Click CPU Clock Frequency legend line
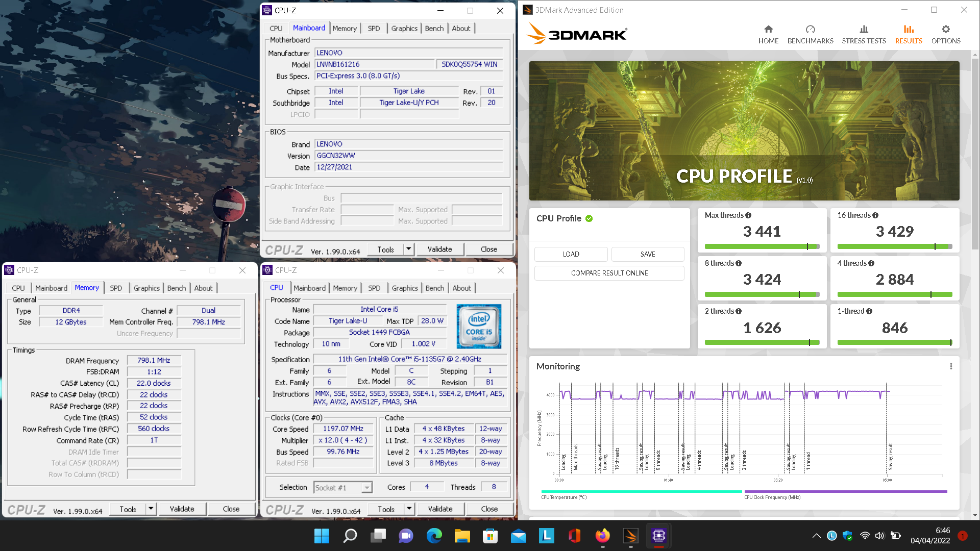Image resolution: width=980 pixels, height=551 pixels. tap(846, 491)
